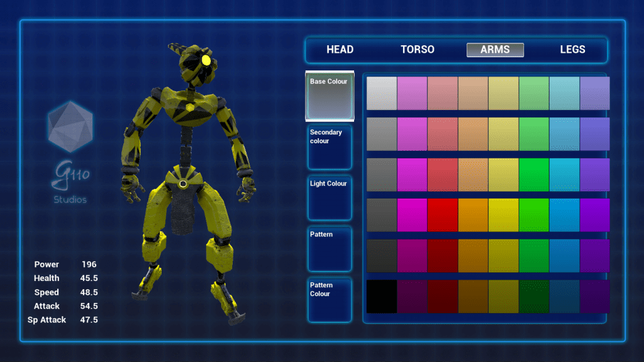Switch to the HEAD tab

[x=340, y=50]
